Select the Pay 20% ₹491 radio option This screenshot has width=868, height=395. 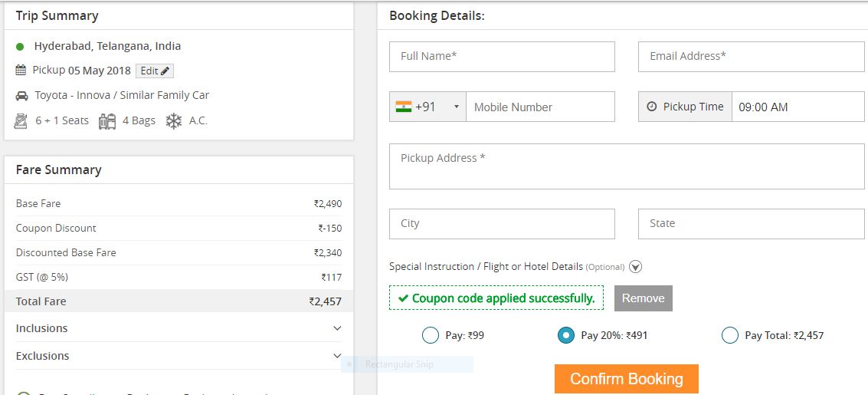point(566,335)
